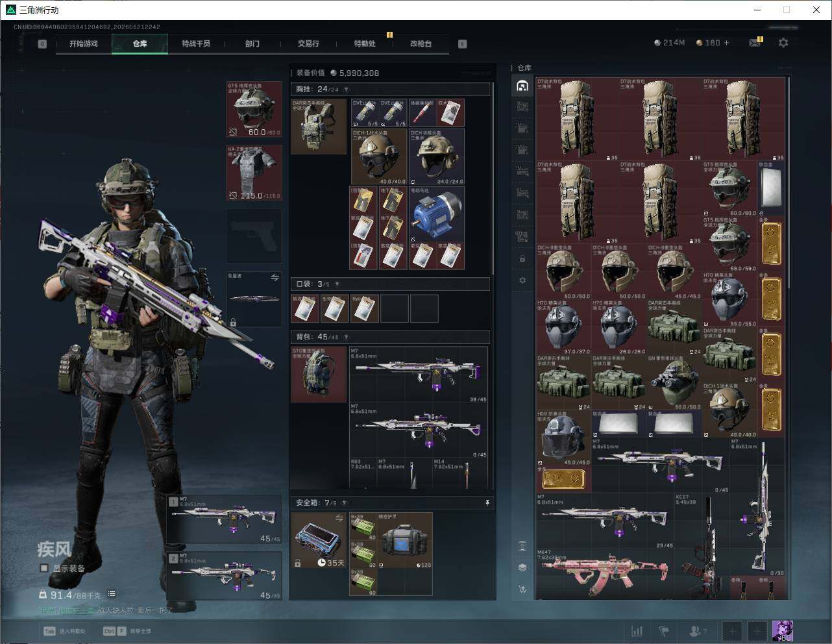The height and width of the screenshot is (644, 832).
Task: Click the plus button beside the 160 currency
Action: 726,43
